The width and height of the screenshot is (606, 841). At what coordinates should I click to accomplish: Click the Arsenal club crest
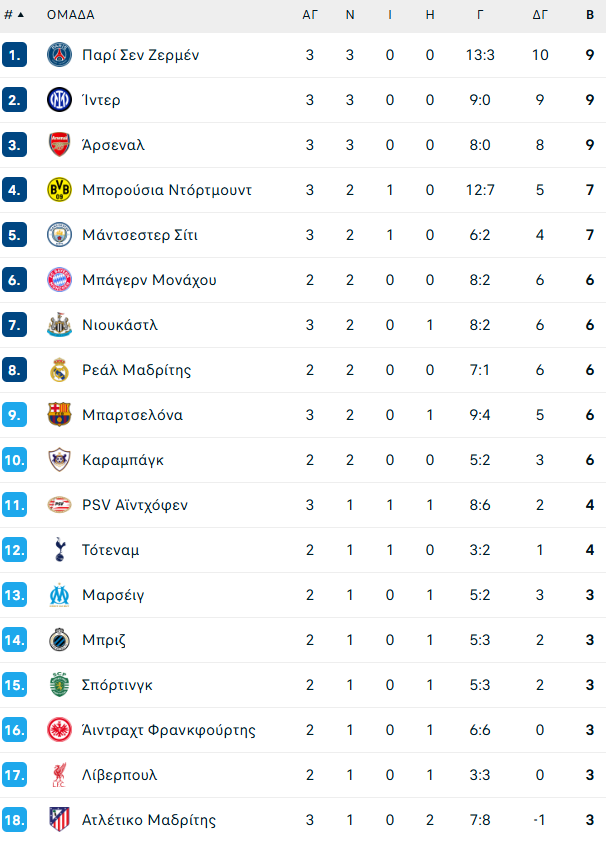pos(60,145)
